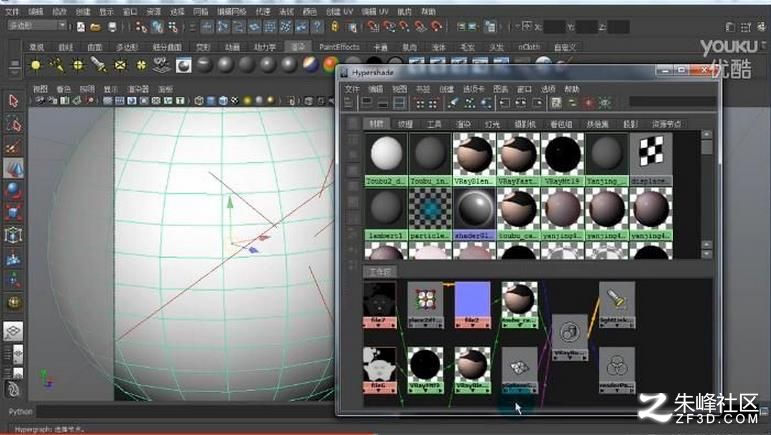Open 创建 menu in Maya main menu bar
This screenshot has height=435, width=771.
point(83,11)
